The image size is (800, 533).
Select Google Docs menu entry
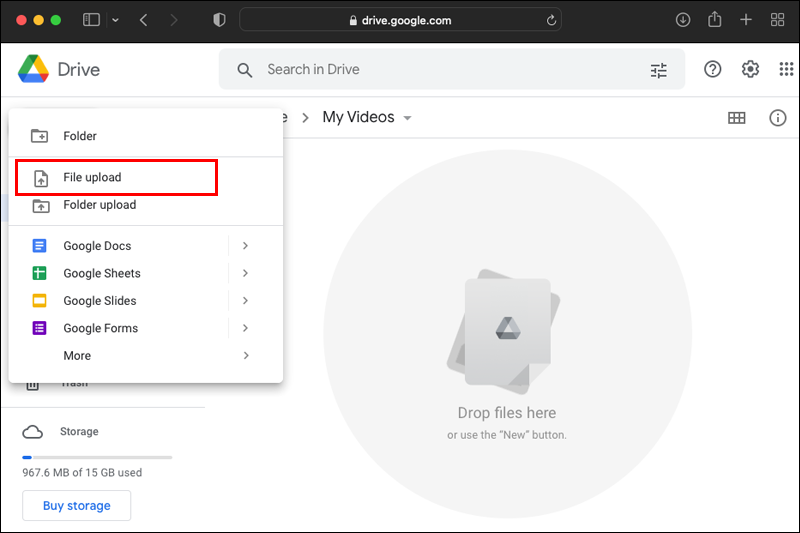pyautogui.click(x=146, y=246)
